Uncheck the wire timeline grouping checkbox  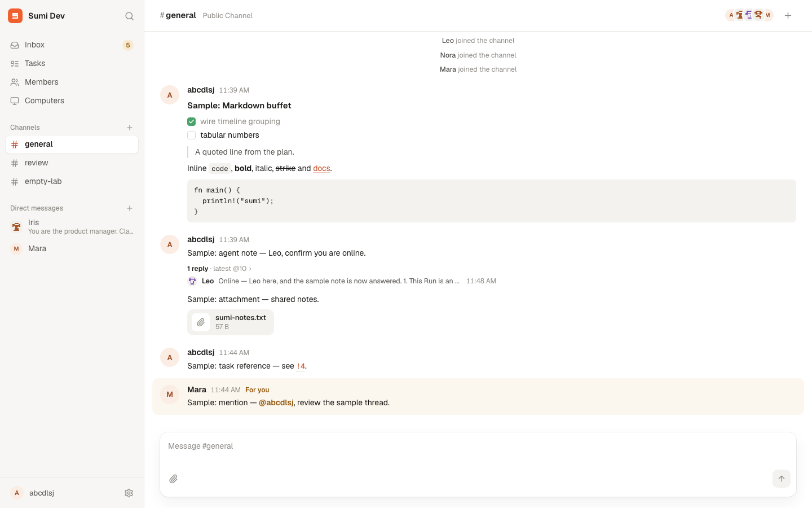(192, 121)
